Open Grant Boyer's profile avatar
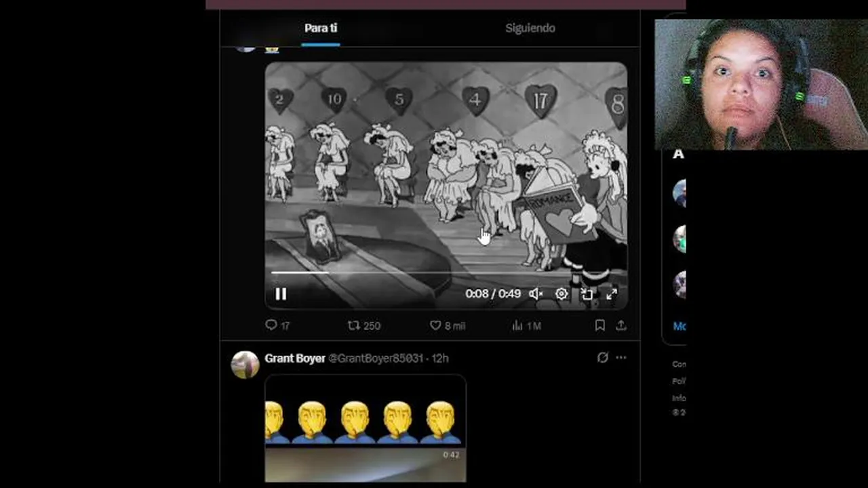Screen dimensions: 868x488 pyautogui.click(x=245, y=365)
